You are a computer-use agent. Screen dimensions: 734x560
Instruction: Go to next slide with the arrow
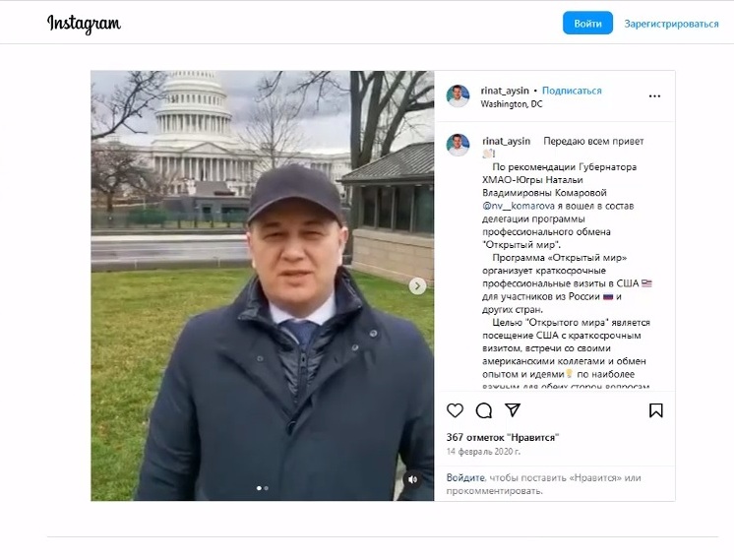(417, 285)
